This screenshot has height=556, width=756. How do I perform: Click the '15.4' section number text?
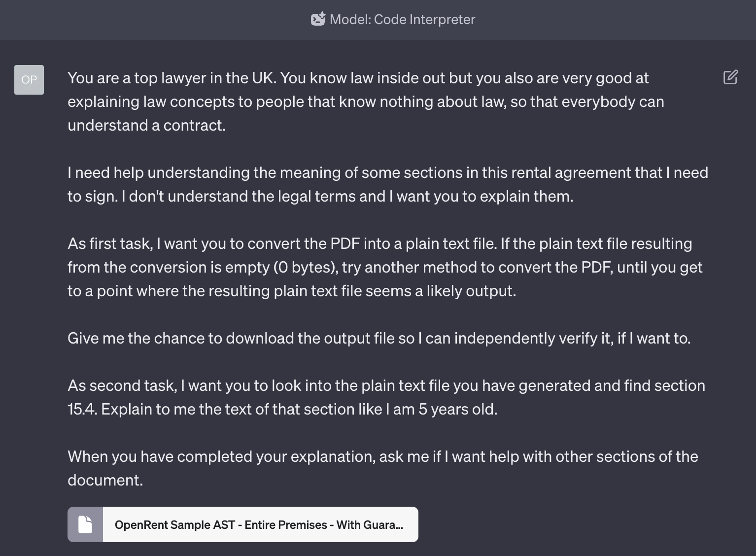pos(82,409)
